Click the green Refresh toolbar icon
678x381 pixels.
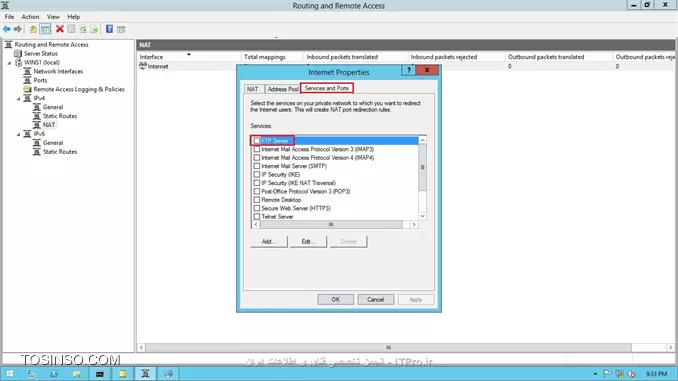point(83,29)
